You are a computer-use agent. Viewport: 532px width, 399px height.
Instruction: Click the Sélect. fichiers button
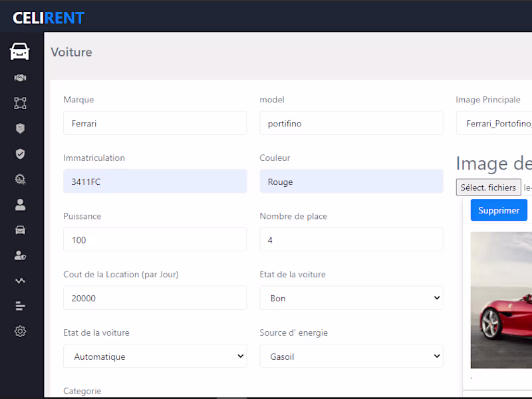(488, 188)
